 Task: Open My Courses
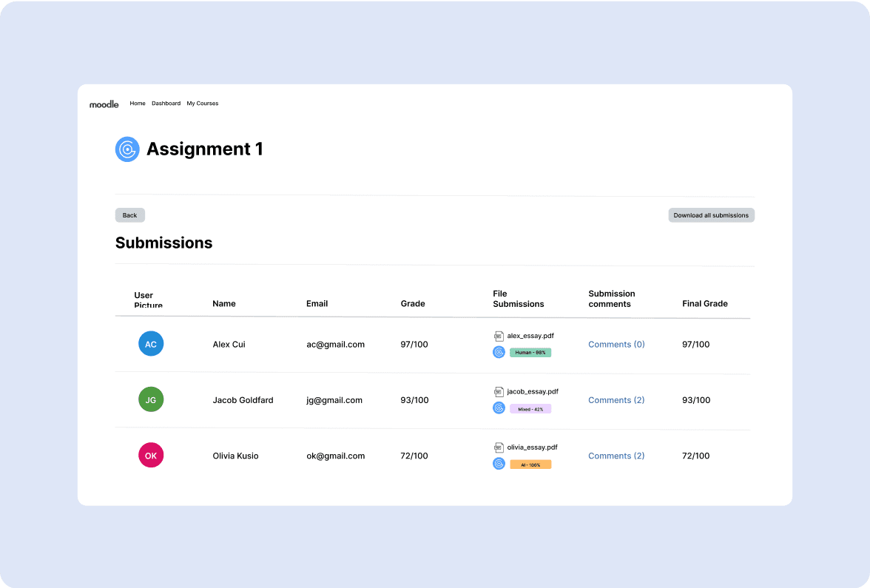(202, 104)
